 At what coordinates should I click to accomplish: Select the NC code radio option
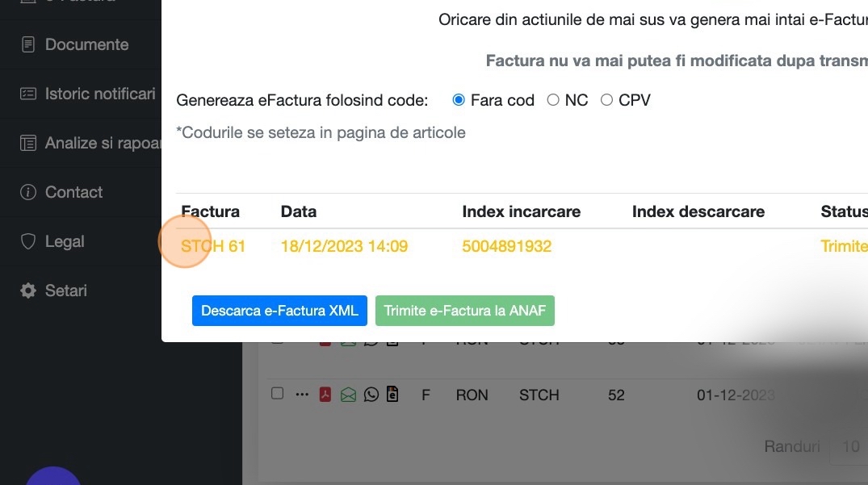[x=553, y=100]
